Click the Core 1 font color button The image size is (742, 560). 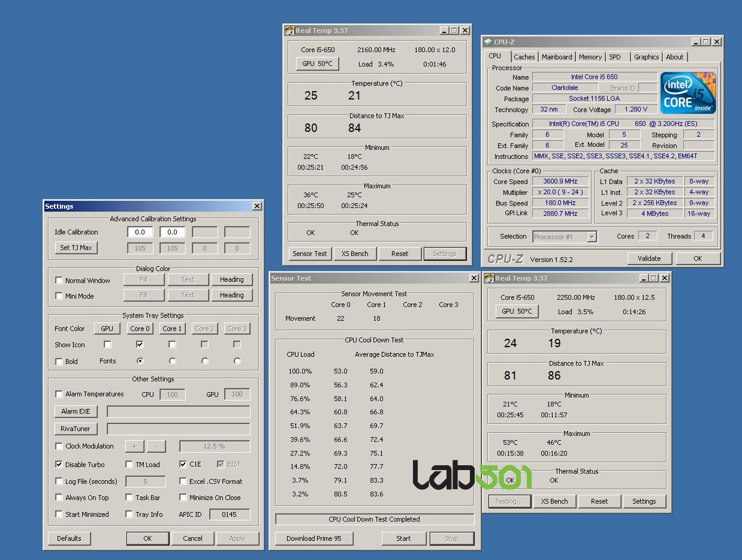click(173, 329)
